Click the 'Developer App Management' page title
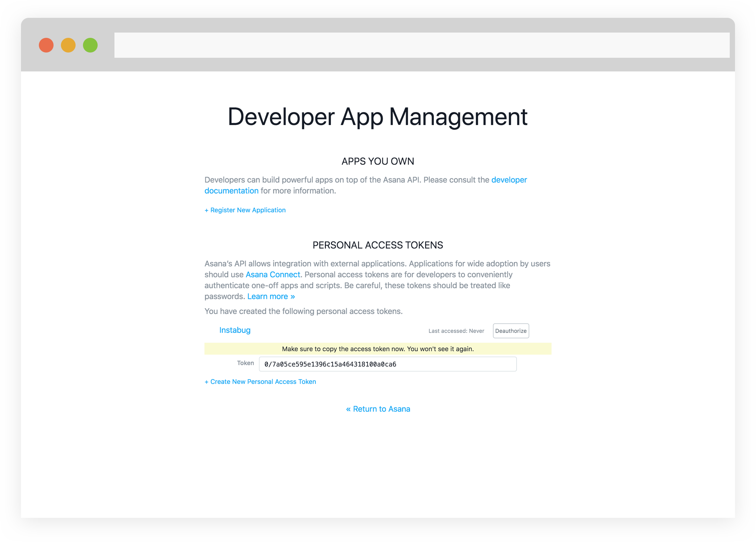This screenshot has width=756, height=542. coord(377,117)
